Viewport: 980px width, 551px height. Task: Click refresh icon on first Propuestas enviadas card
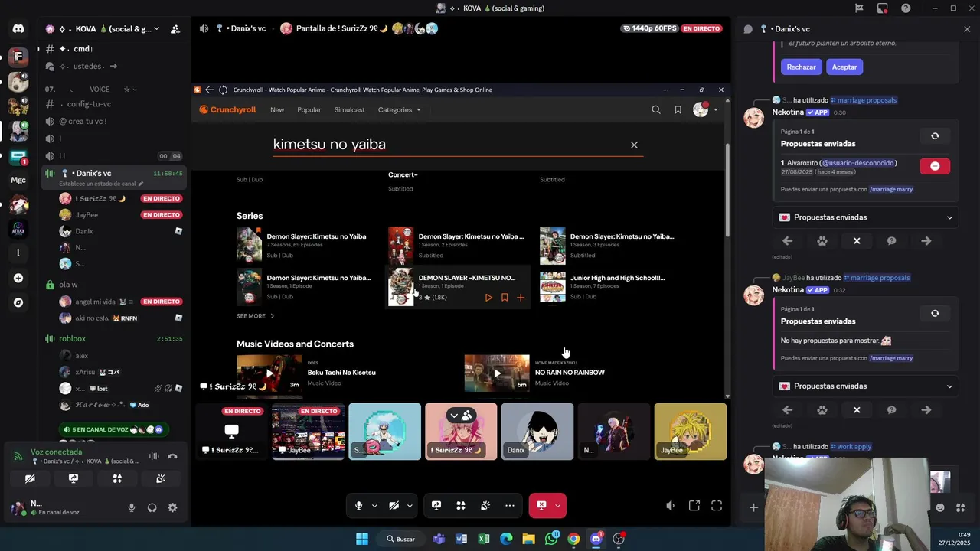(935, 136)
